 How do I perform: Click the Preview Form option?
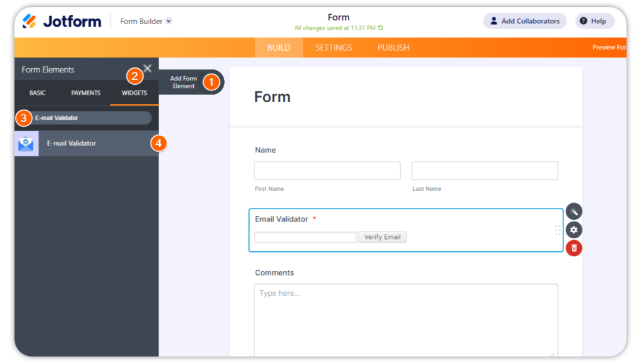point(609,47)
